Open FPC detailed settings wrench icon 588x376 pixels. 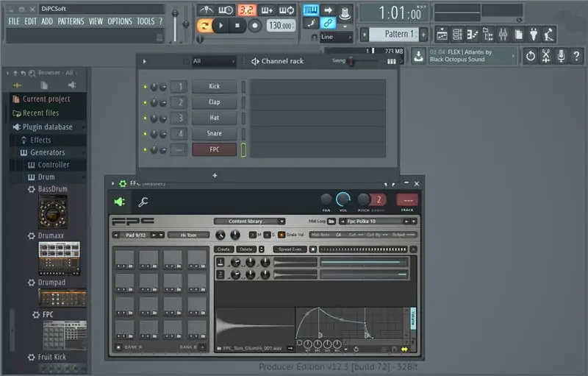(x=143, y=202)
